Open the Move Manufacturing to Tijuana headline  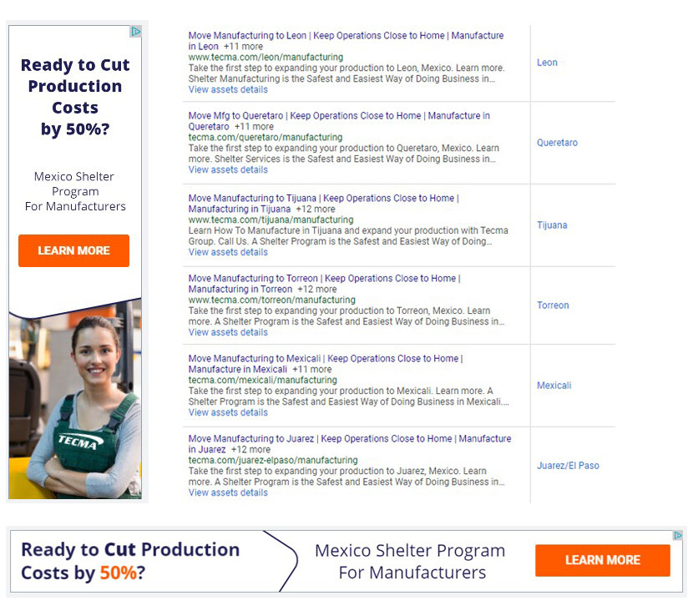323,204
